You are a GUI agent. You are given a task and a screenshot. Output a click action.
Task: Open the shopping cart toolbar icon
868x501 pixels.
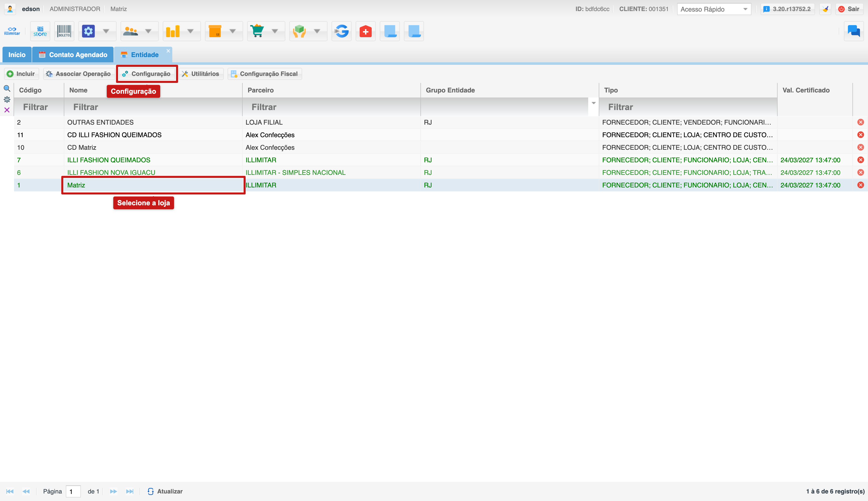pos(258,31)
